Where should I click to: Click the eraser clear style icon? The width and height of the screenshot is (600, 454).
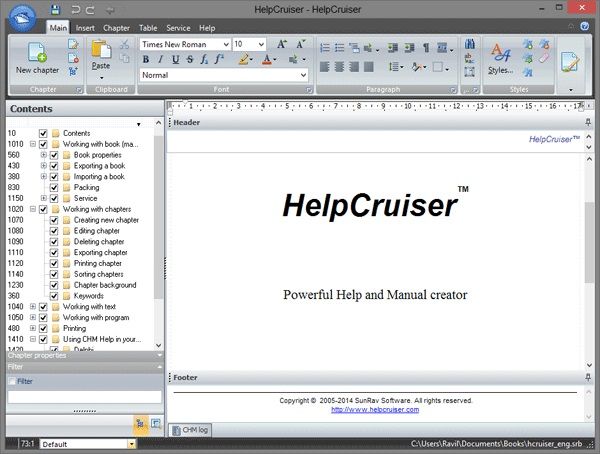(545, 58)
